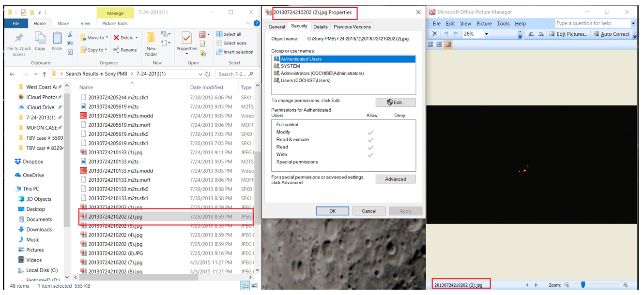Select Thumbnail view icon in Picture Manager

pyautogui.click(x=430, y=44)
